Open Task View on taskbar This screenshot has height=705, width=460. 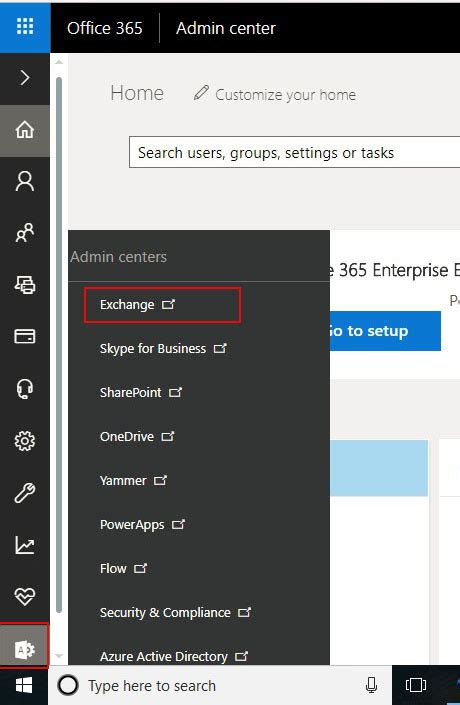click(x=416, y=685)
